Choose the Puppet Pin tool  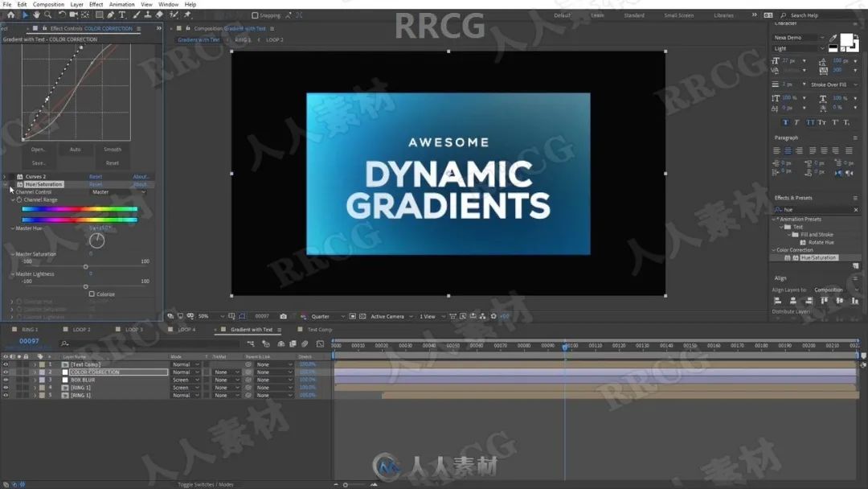(x=187, y=14)
